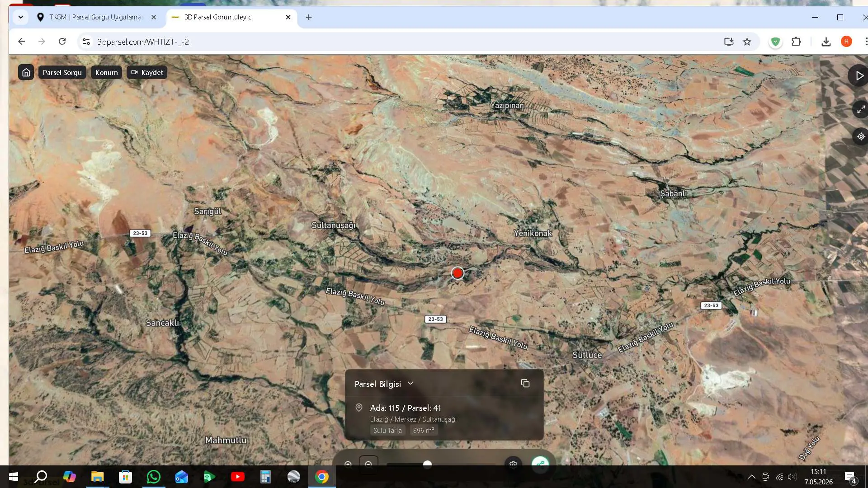
Task: Click the fullscreen expand arrows icon
Action: coord(860,109)
